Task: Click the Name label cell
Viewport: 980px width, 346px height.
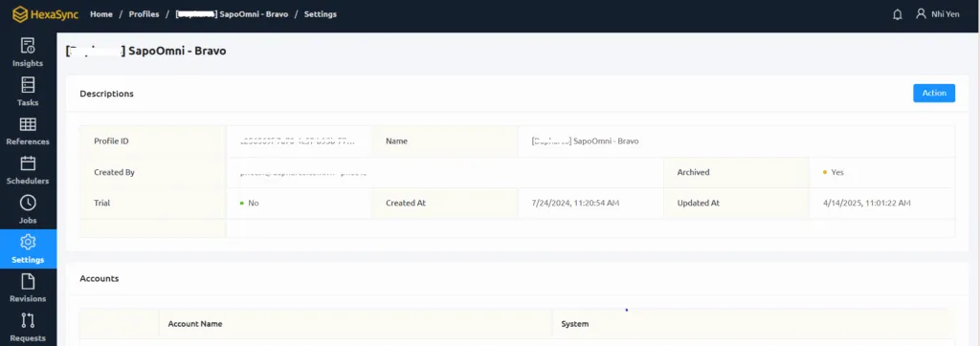Action: (445, 141)
